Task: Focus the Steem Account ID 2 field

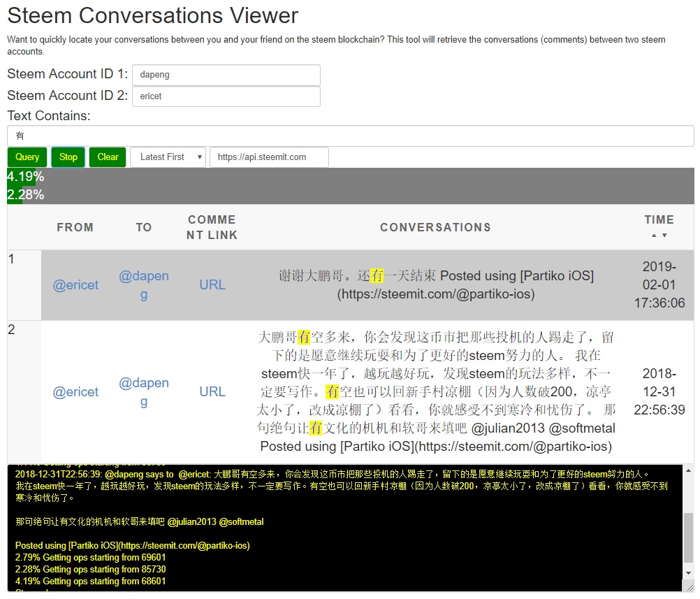Action: click(226, 96)
